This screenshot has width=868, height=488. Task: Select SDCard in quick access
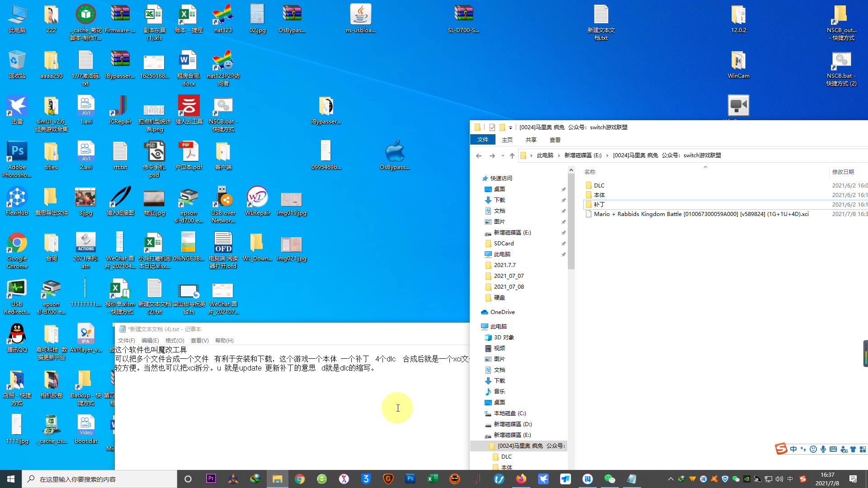point(504,243)
